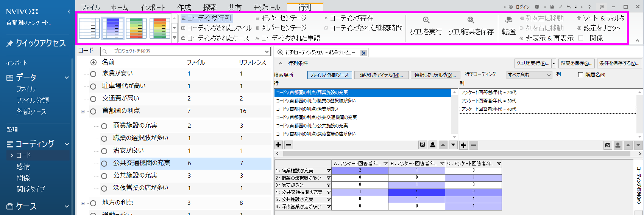Open the すべて含む combo box
The height and width of the screenshot is (215, 644).
point(529,75)
